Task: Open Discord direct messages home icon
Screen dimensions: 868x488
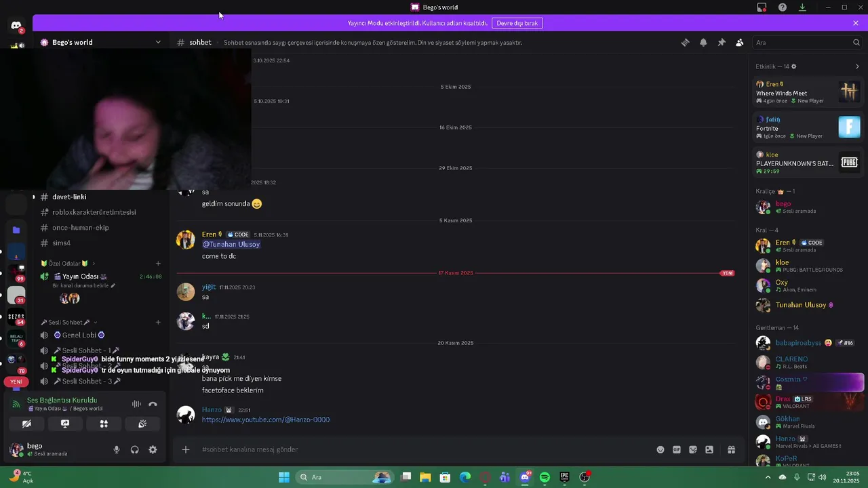Action: coord(16,26)
